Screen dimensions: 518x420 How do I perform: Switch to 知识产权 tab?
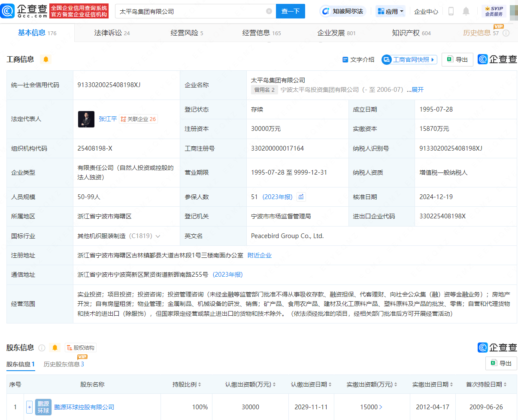click(411, 33)
